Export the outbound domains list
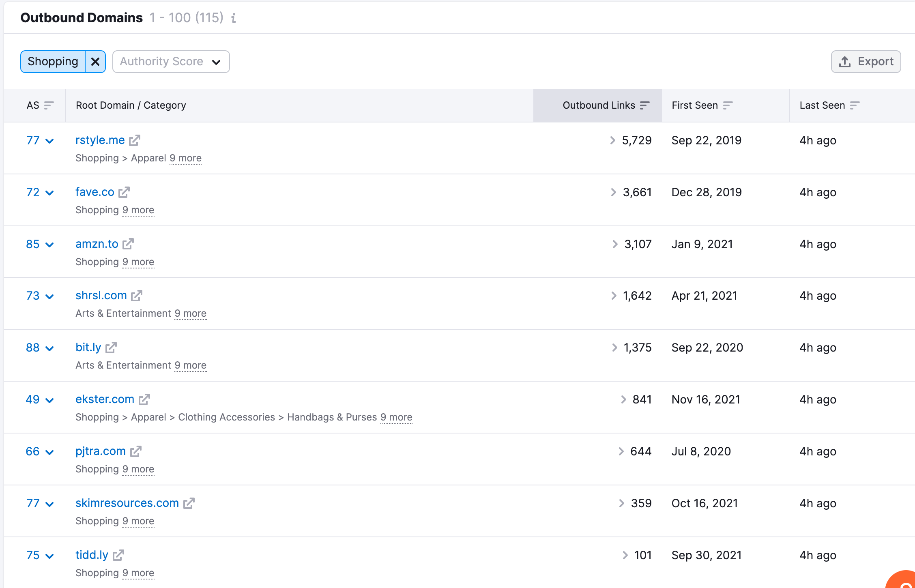Screen dimensions: 915x588 point(866,62)
